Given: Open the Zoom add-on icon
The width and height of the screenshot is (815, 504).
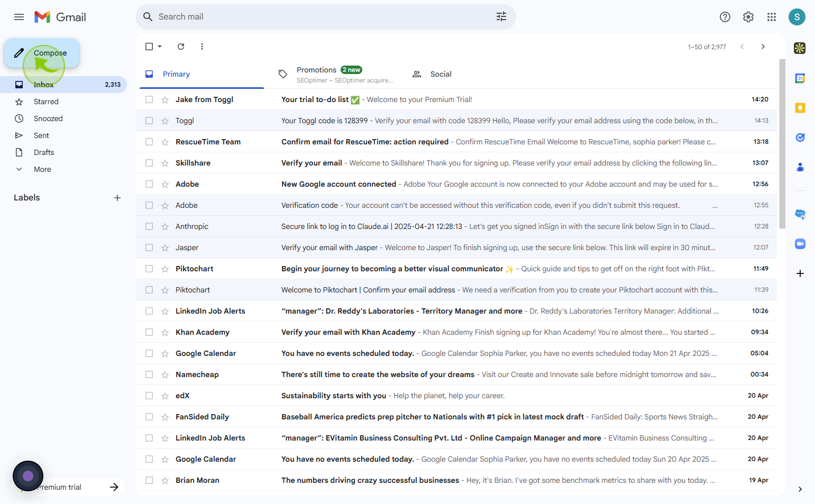Looking at the screenshot, I should (800, 244).
